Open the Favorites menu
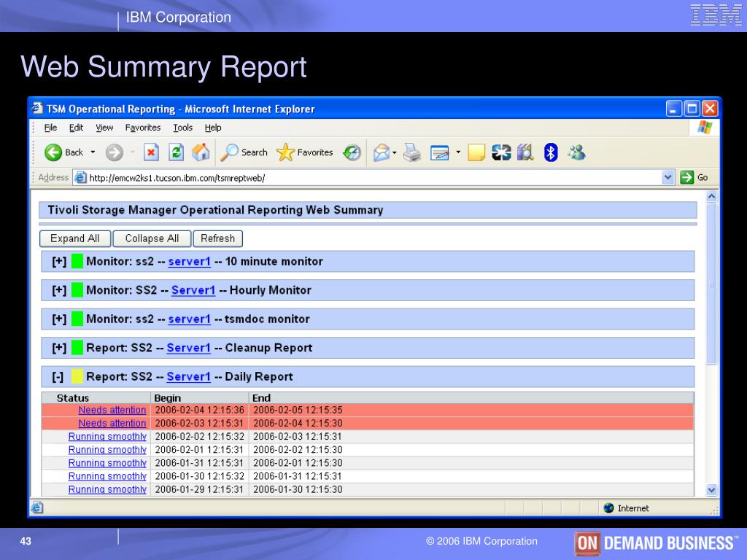747x560 pixels. [x=143, y=128]
